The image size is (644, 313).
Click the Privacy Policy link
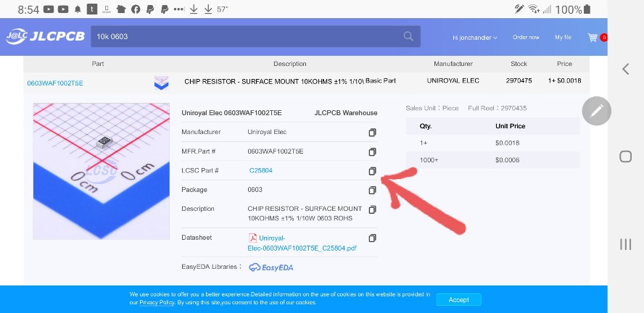(x=157, y=302)
